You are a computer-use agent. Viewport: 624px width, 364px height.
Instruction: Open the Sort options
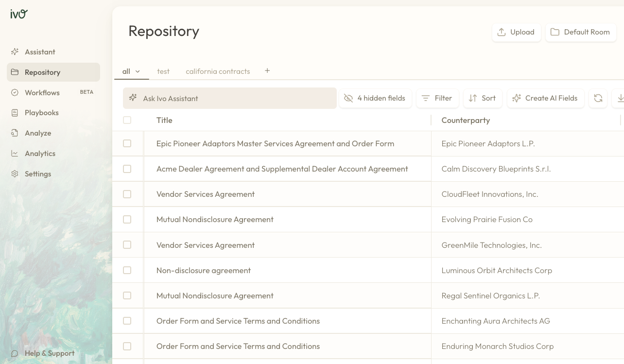tap(482, 98)
